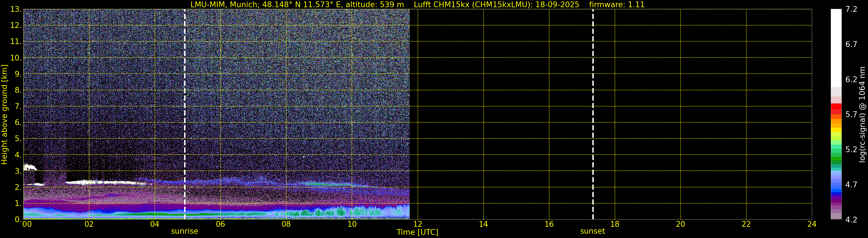Click the 'sunrise' label below the axis
This screenshot has width=868, height=238.
click(x=185, y=231)
